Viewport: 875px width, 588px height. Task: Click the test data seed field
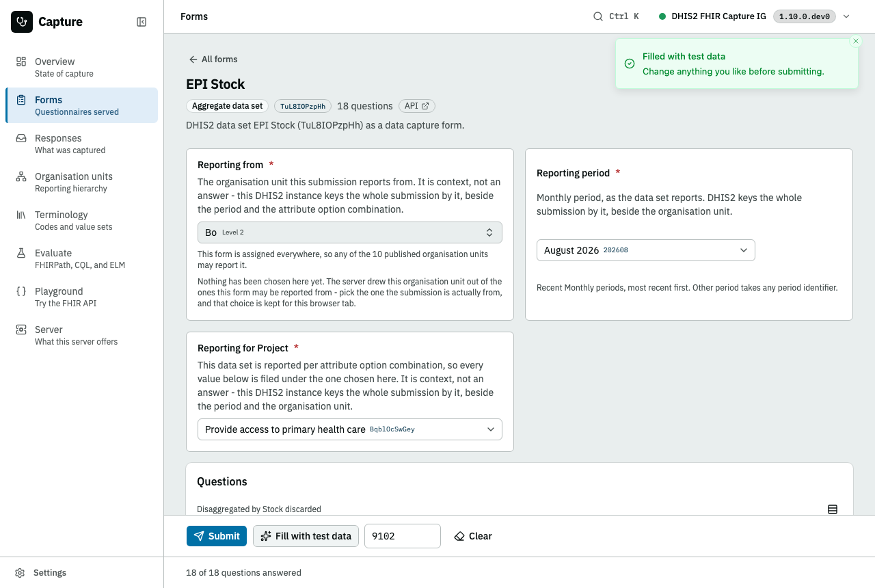[403, 536]
